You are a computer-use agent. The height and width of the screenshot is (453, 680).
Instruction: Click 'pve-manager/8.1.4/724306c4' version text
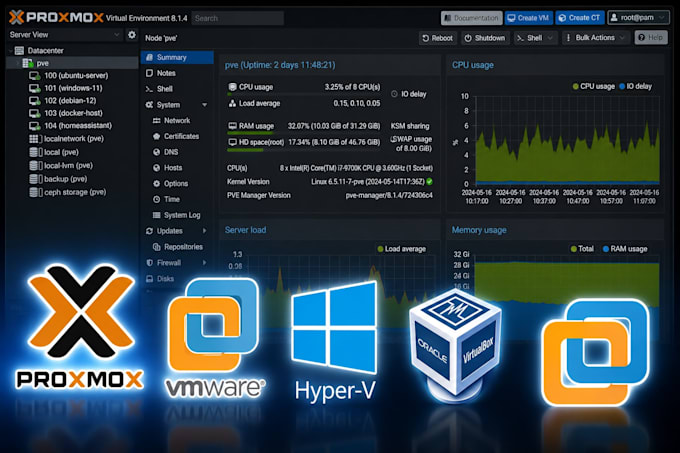pyautogui.click(x=389, y=196)
